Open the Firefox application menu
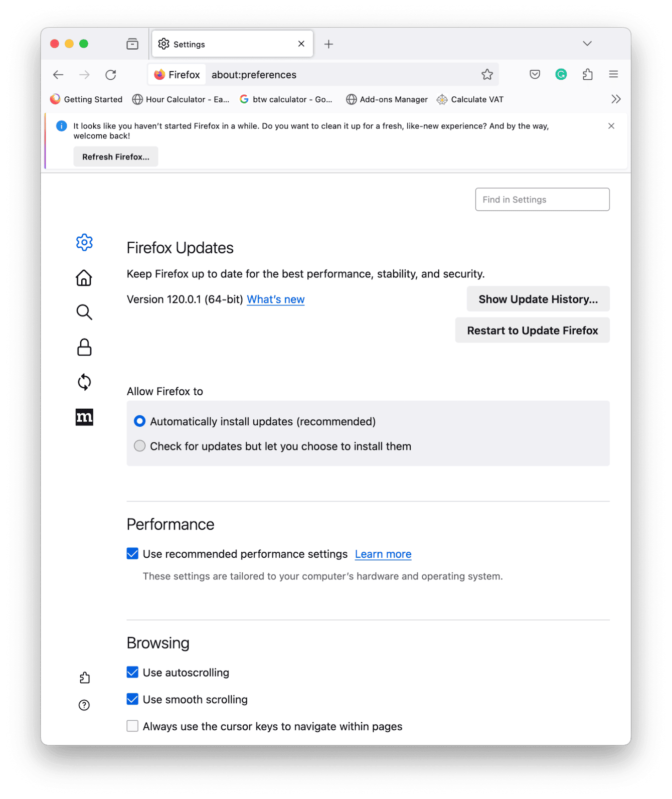The height and width of the screenshot is (799, 672). [613, 75]
